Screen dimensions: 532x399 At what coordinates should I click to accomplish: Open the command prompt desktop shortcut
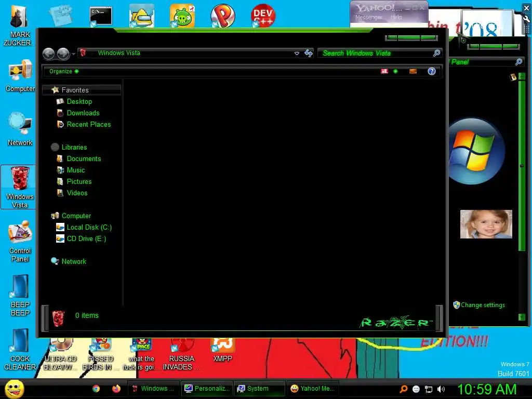(x=101, y=16)
